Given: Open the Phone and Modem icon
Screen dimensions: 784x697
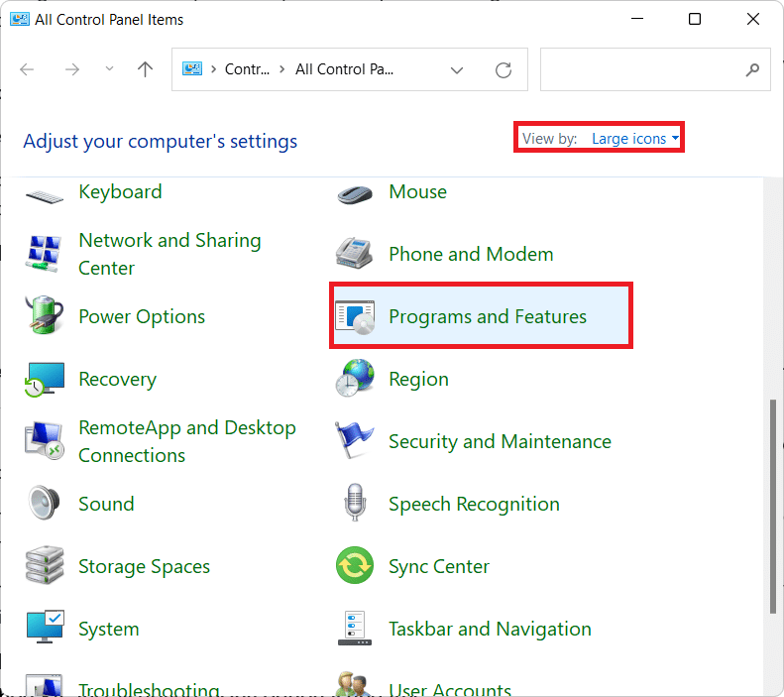Looking at the screenshot, I should click(354, 255).
